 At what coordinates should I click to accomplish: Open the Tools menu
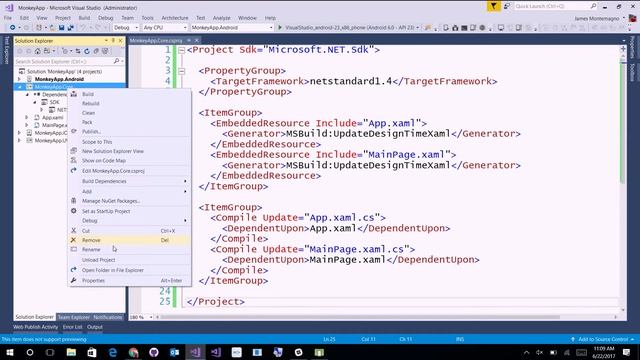[147, 18]
